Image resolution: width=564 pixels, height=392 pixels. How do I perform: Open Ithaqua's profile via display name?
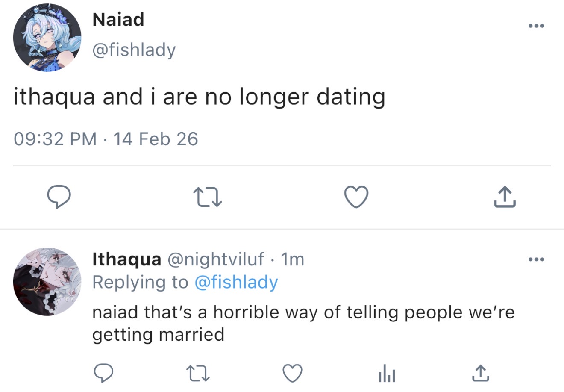127,259
